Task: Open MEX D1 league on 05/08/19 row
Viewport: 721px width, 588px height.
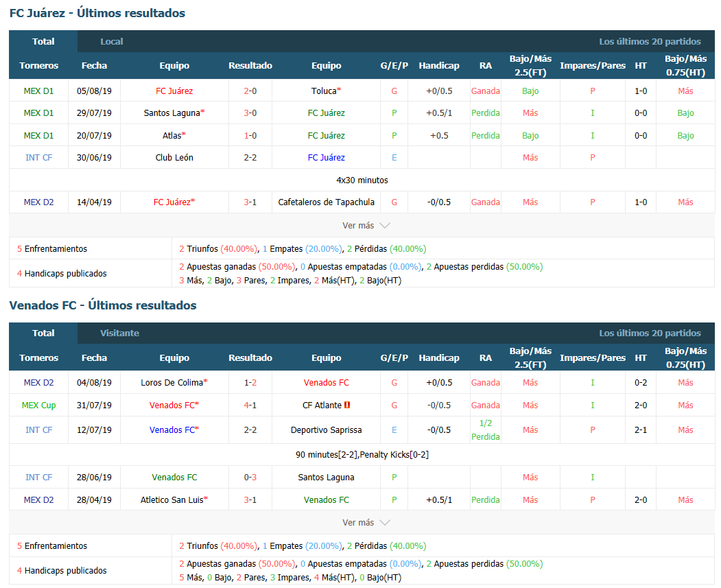Action: coord(38,91)
